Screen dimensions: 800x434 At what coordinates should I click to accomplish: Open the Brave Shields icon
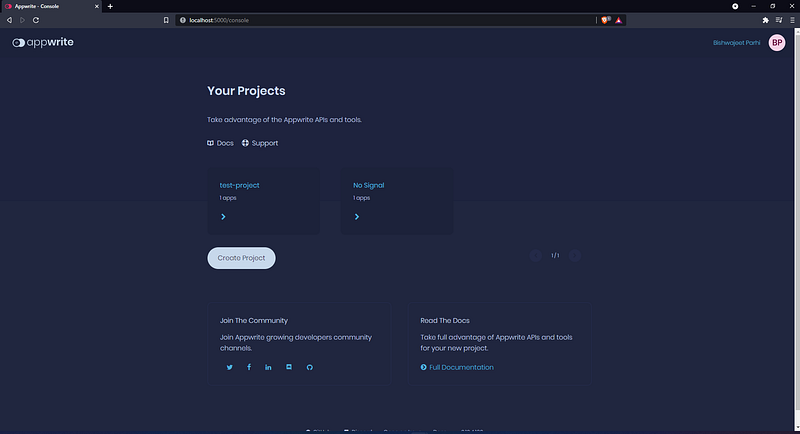[x=605, y=20]
